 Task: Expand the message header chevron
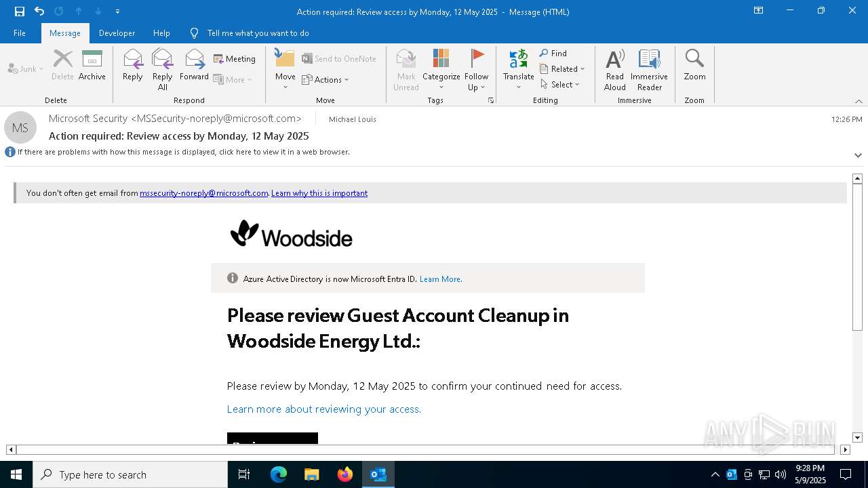(858, 155)
